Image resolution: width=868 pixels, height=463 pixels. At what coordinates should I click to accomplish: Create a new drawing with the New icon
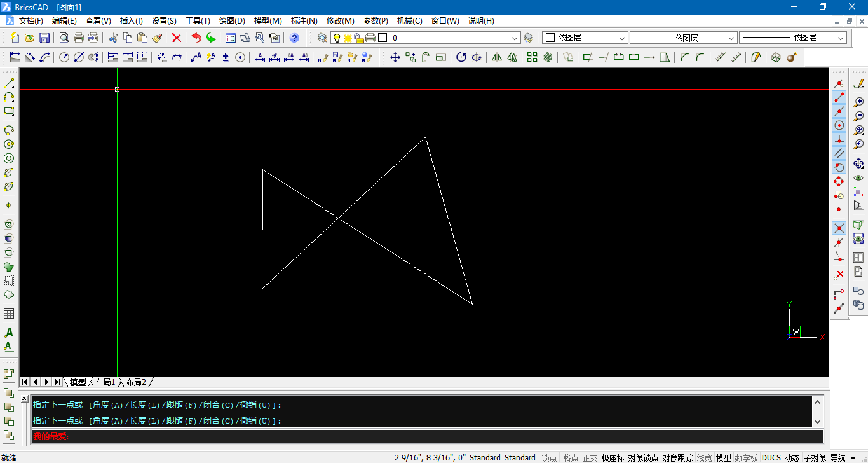point(15,38)
